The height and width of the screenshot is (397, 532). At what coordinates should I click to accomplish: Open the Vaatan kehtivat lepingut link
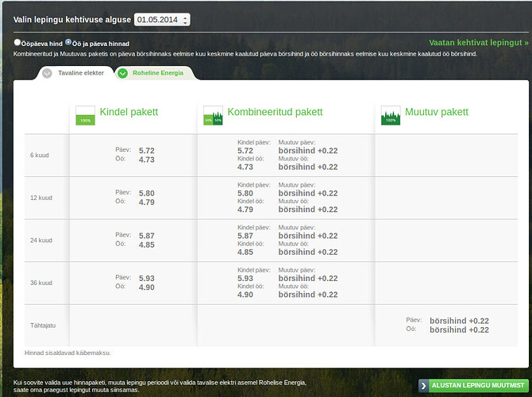(478, 42)
